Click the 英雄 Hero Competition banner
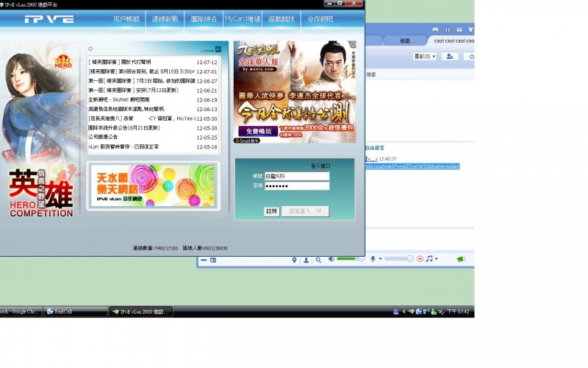 pyautogui.click(x=40, y=193)
